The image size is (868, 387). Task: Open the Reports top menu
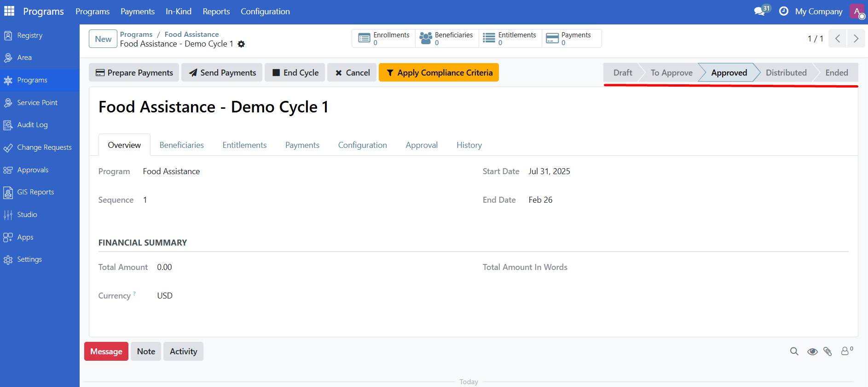[216, 12]
